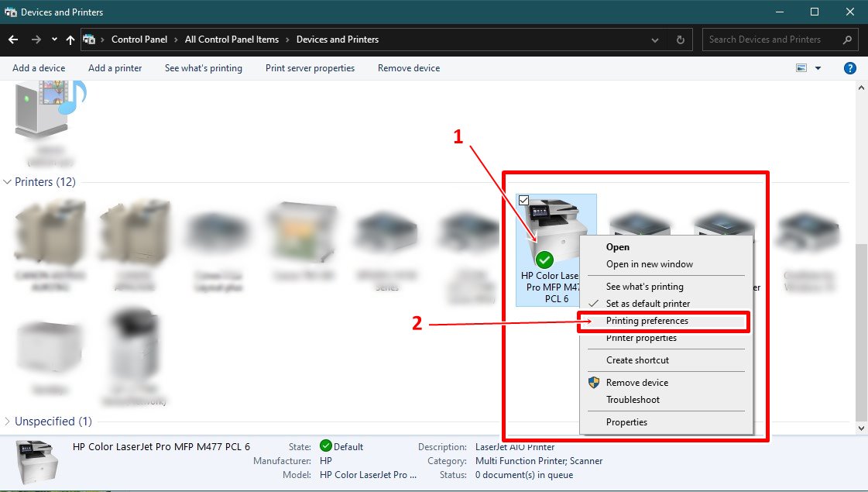Click the details pane name 'HP Color LaserJet Pro MFP M477 PCL 6'
Viewport: 868px width, 492px height.
click(x=161, y=446)
